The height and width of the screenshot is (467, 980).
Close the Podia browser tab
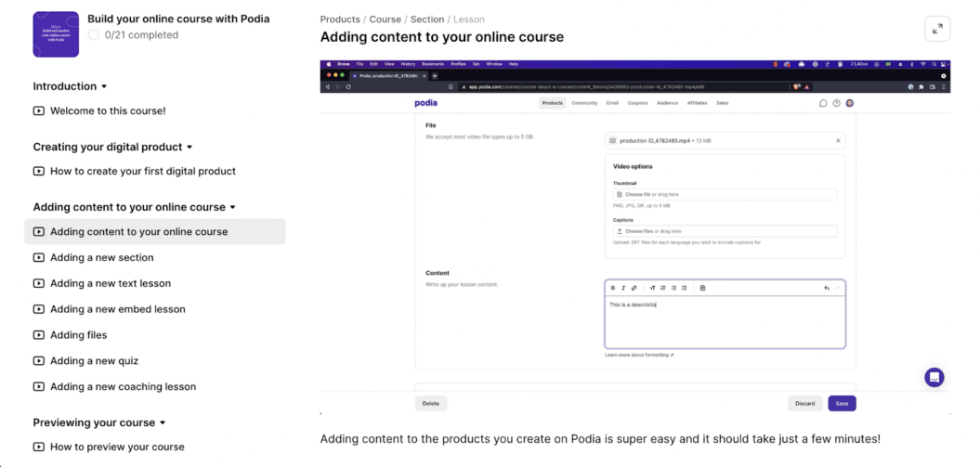point(425,75)
